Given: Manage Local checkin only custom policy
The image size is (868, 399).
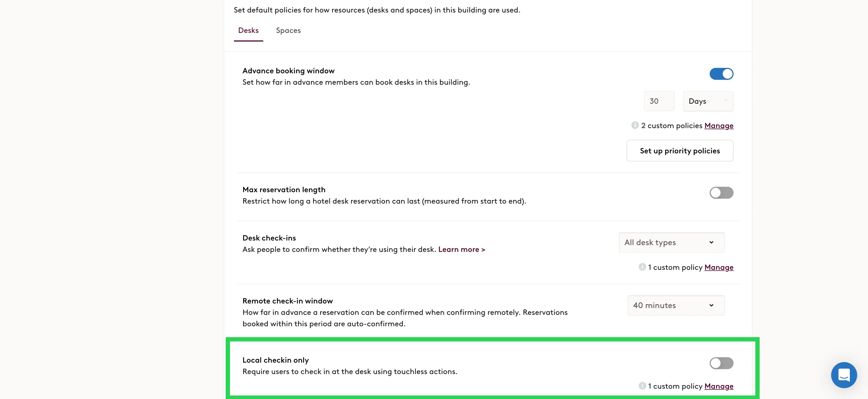Looking at the screenshot, I should coord(719,386).
